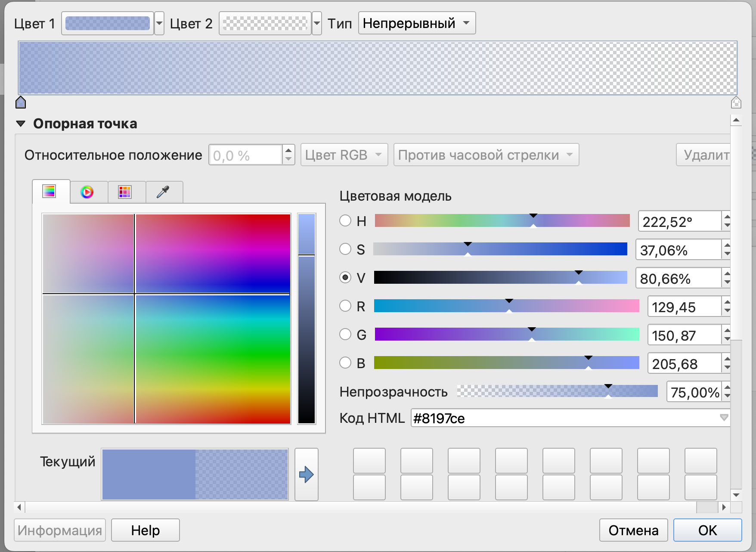This screenshot has height=552, width=756.
Task: Click the Отмена cancel button
Action: coord(633,530)
